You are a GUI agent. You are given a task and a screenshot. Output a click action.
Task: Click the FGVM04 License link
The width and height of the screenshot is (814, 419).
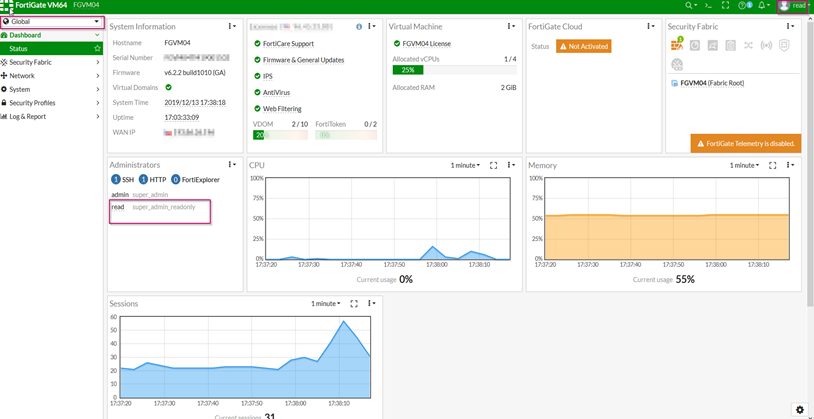click(x=426, y=44)
